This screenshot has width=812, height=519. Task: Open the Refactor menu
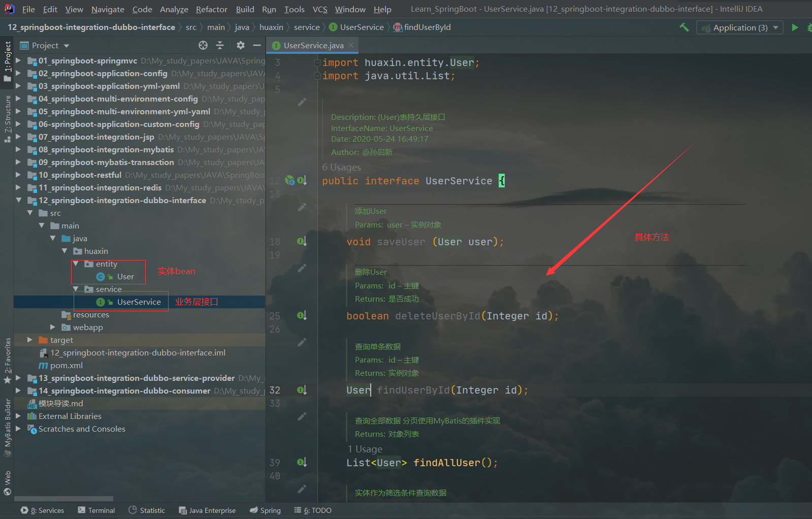pyautogui.click(x=211, y=9)
